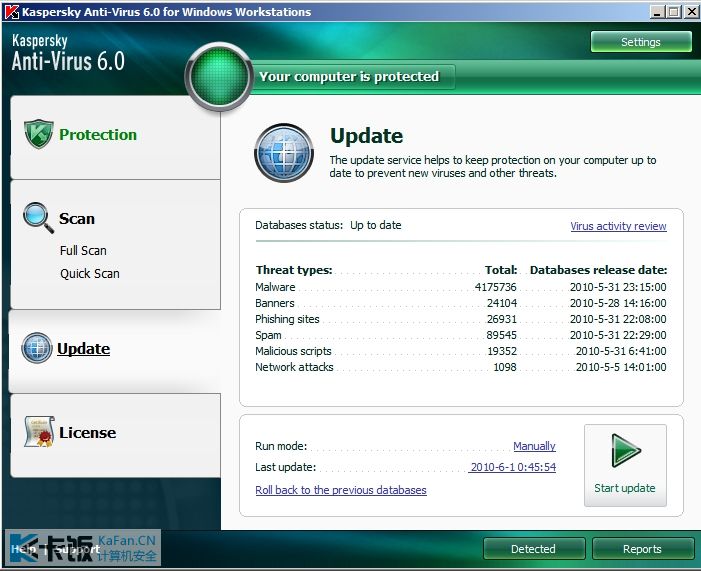
Task: Click the green Start update play arrow
Action: click(626, 450)
